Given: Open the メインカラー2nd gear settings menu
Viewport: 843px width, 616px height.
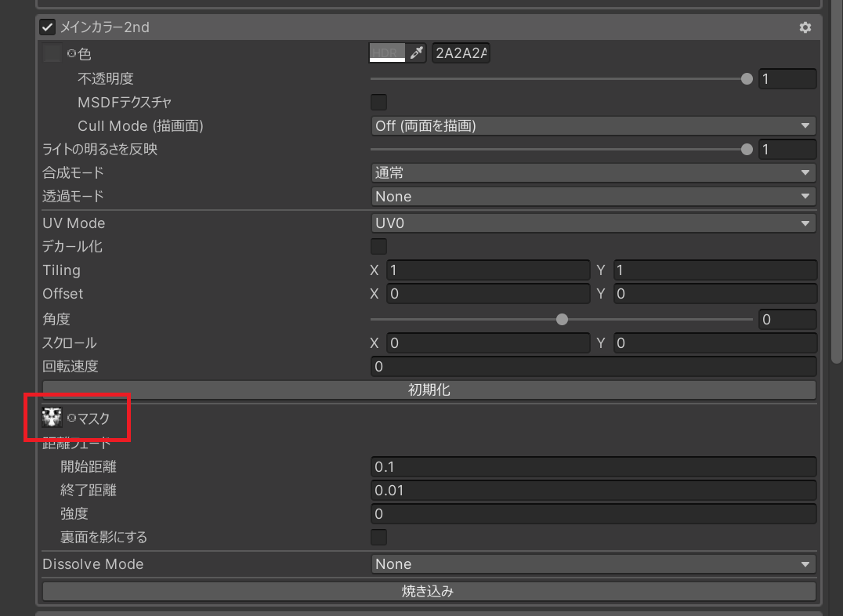Looking at the screenshot, I should pos(805,27).
